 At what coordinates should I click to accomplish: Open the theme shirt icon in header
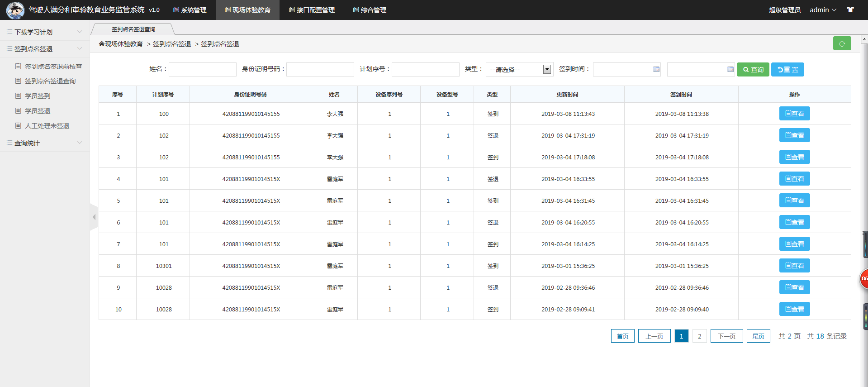pos(850,10)
